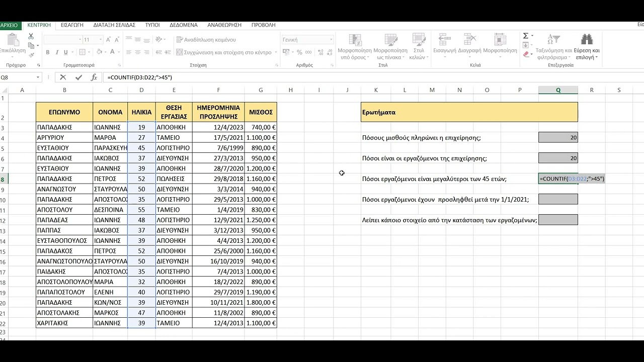
Task: Open Εύρεση και επιλογή binoculars menu
Action: coord(587,47)
